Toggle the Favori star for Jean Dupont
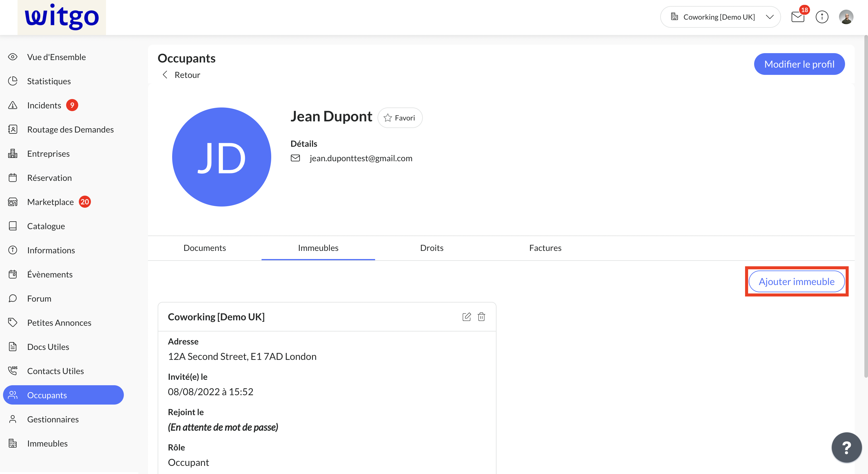Image resolution: width=868 pixels, height=474 pixels. pos(400,117)
